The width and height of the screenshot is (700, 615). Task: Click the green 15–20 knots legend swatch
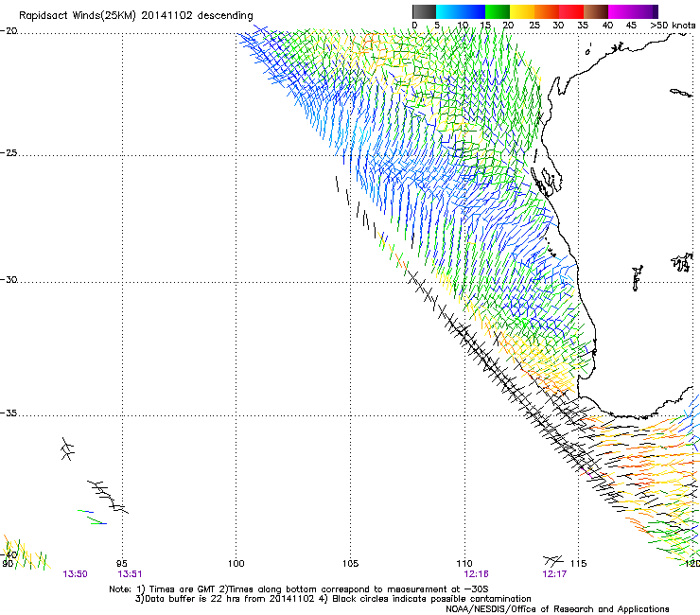tap(498, 11)
